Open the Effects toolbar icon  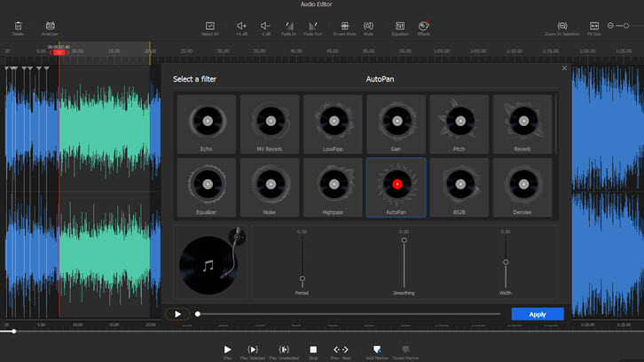coord(424,26)
